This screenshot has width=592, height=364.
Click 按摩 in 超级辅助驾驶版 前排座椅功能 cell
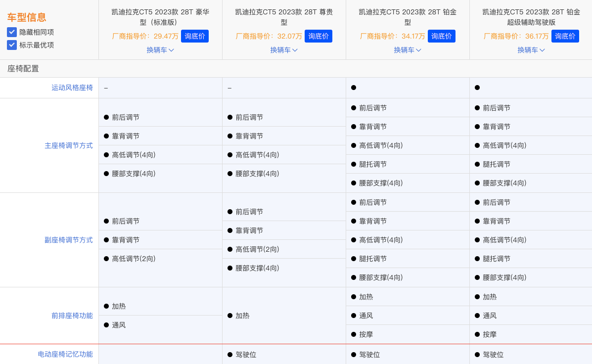490,334
